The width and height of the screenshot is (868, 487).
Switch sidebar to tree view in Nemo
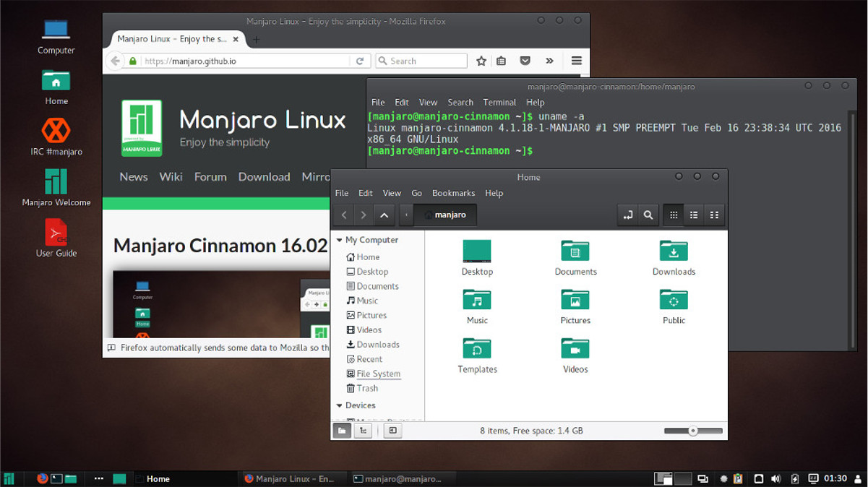click(363, 431)
